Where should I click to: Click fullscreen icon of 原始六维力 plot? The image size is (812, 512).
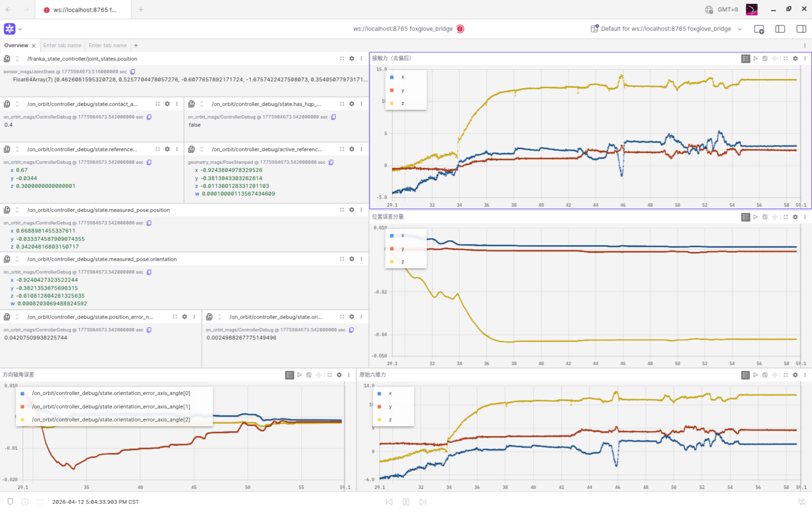point(785,375)
